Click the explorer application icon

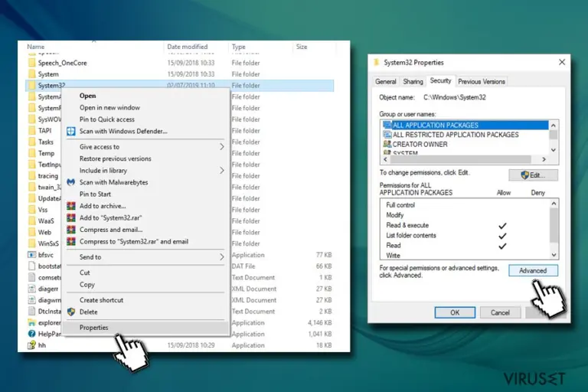pyautogui.click(x=32, y=322)
